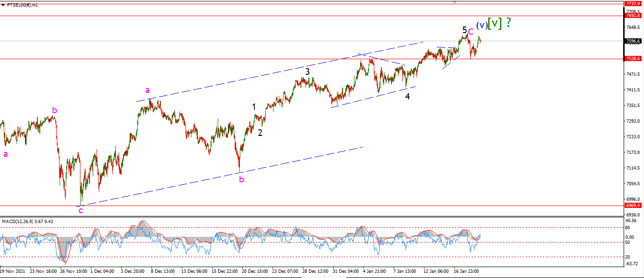Viewport: 644px width, 278px height.
Task: Click the current price tag 7596.6
Action: pyautogui.click(x=634, y=41)
